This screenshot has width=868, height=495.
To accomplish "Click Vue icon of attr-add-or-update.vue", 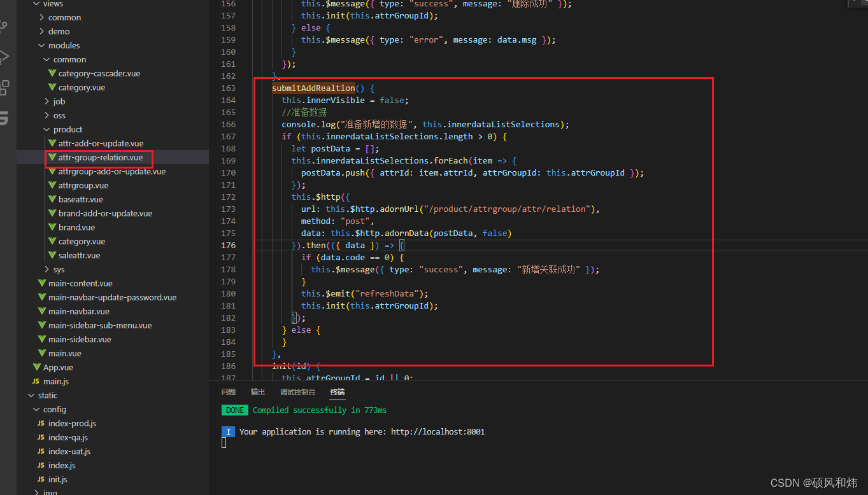I will 52,144.
